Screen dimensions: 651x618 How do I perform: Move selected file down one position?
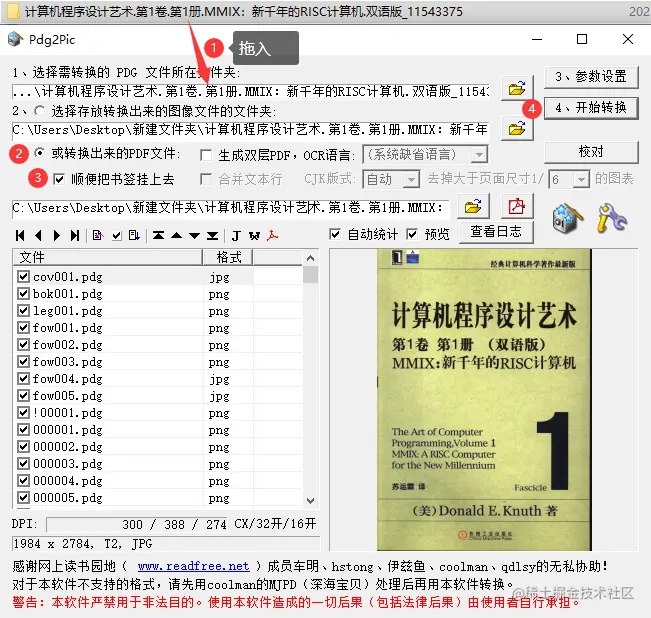[194, 236]
